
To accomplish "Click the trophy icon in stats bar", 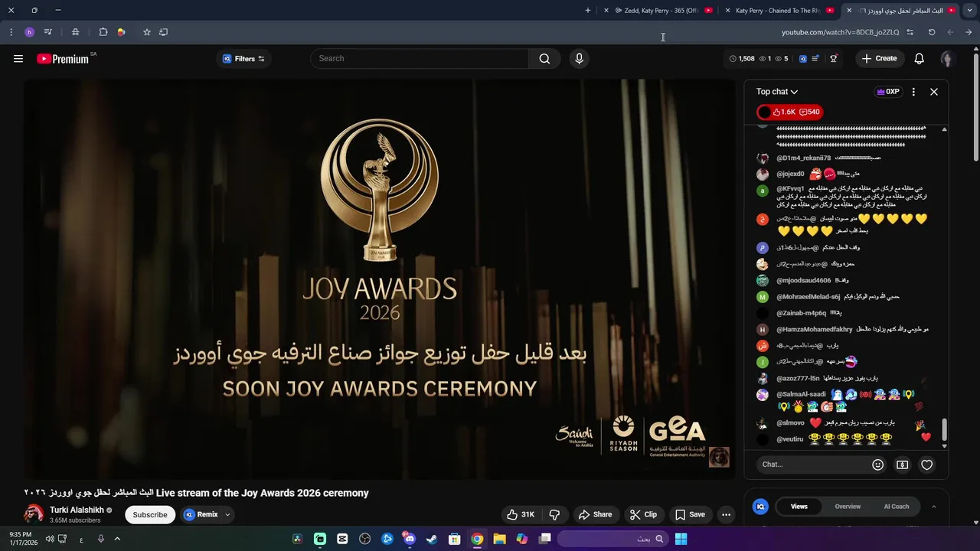I will pyautogui.click(x=834, y=58).
